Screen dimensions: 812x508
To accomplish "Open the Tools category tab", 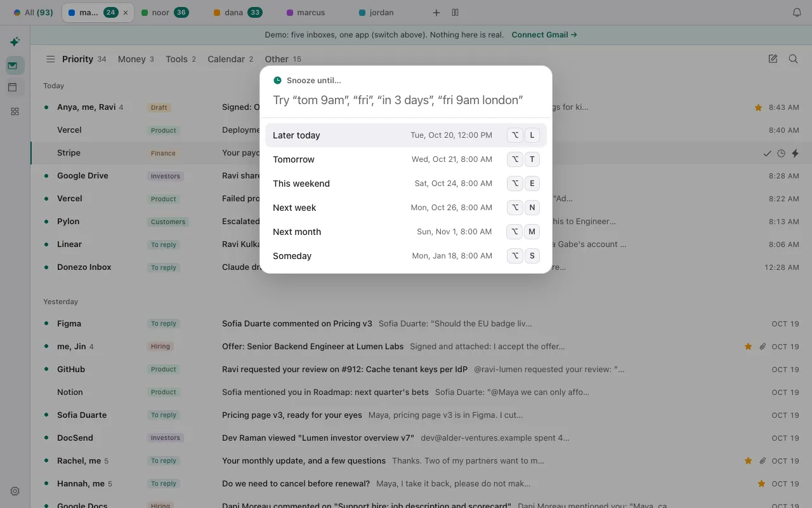I will (181, 59).
